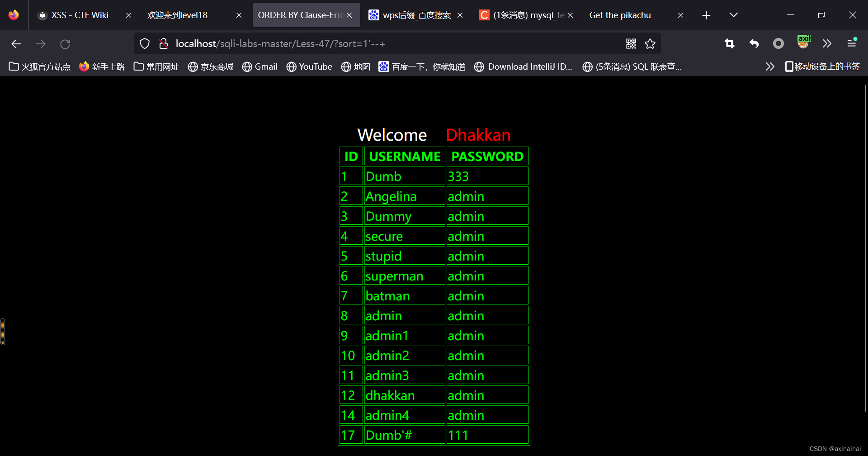
Task: Open a new browser tab
Action: pos(706,15)
